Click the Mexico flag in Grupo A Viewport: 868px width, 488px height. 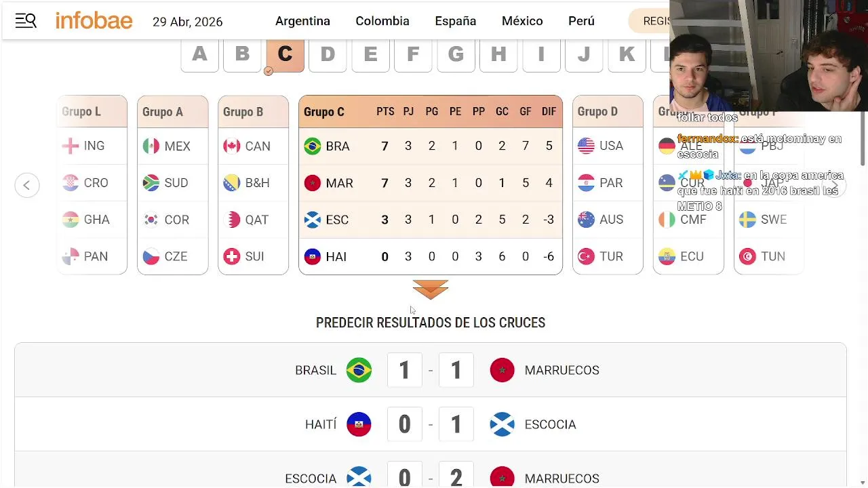click(x=151, y=146)
